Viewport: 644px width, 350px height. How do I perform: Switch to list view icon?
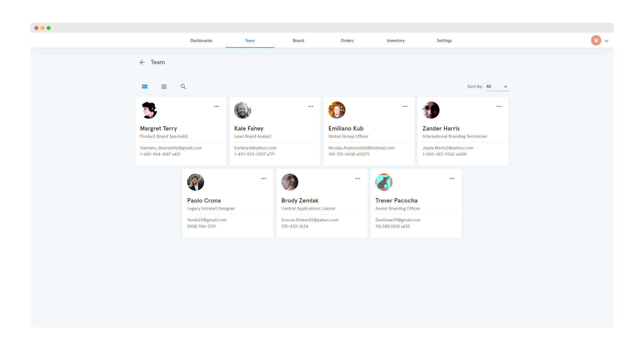pos(164,87)
